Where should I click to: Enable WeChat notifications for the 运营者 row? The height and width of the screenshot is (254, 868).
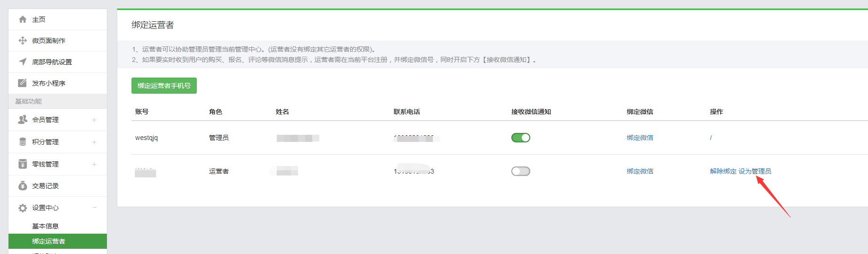(520, 171)
